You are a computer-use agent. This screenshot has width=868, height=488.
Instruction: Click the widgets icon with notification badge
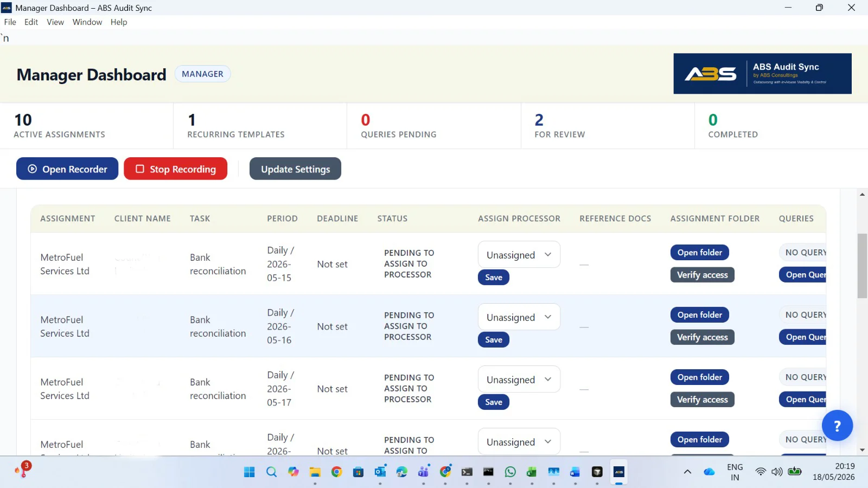point(23,470)
